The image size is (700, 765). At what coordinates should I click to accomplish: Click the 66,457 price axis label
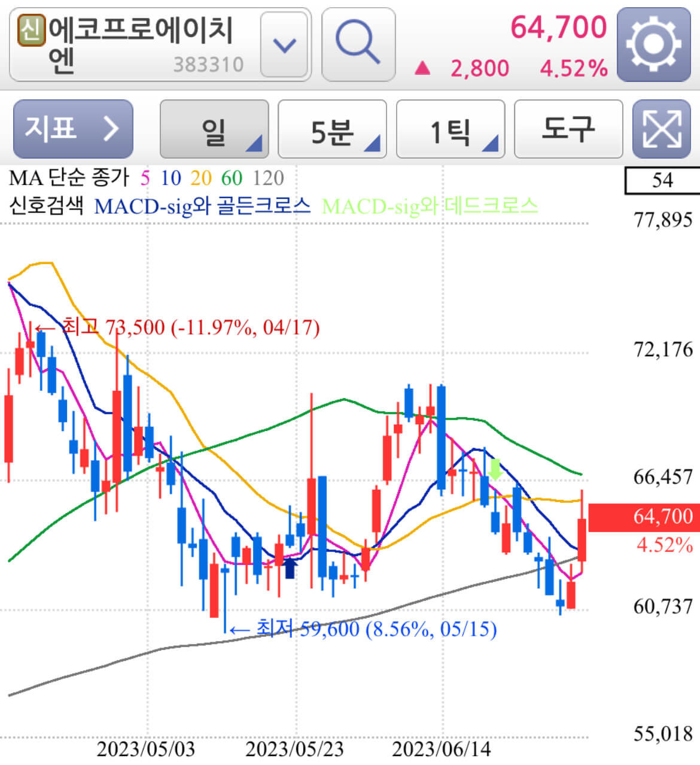[663, 477]
